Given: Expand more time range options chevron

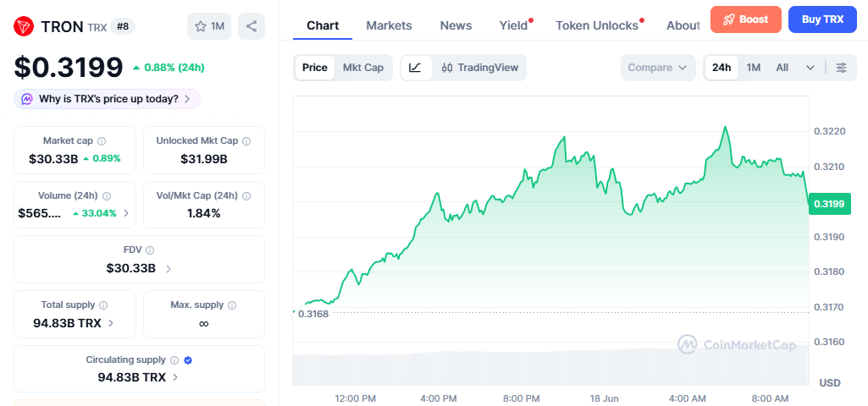Looking at the screenshot, I should point(810,68).
